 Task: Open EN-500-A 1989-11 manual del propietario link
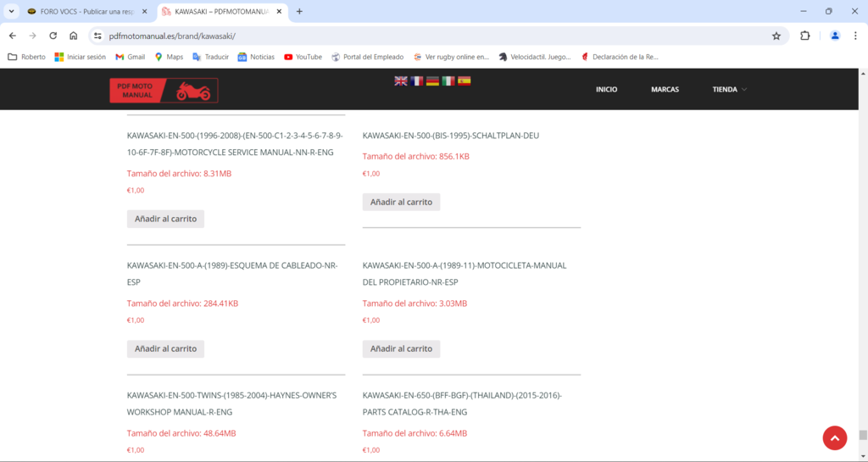click(x=465, y=274)
